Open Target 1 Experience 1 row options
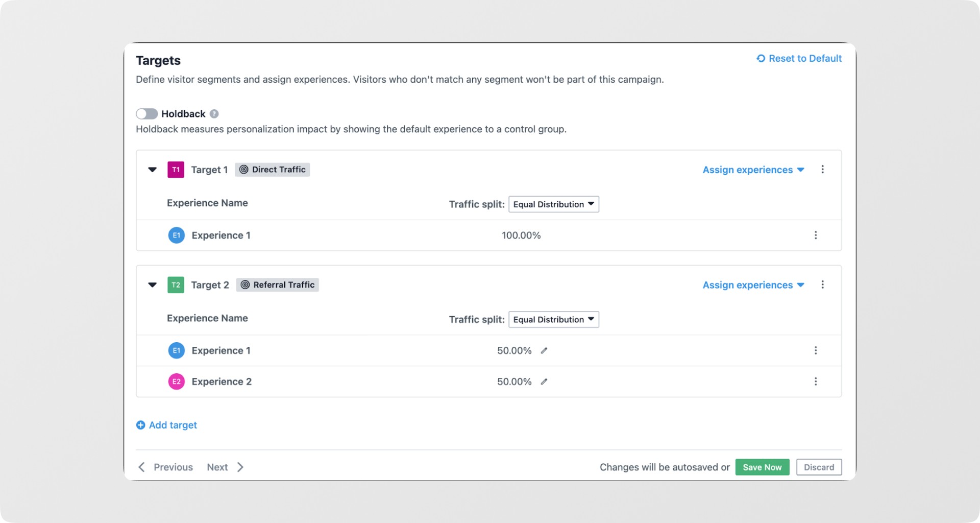This screenshot has height=523, width=980. [x=816, y=235]
